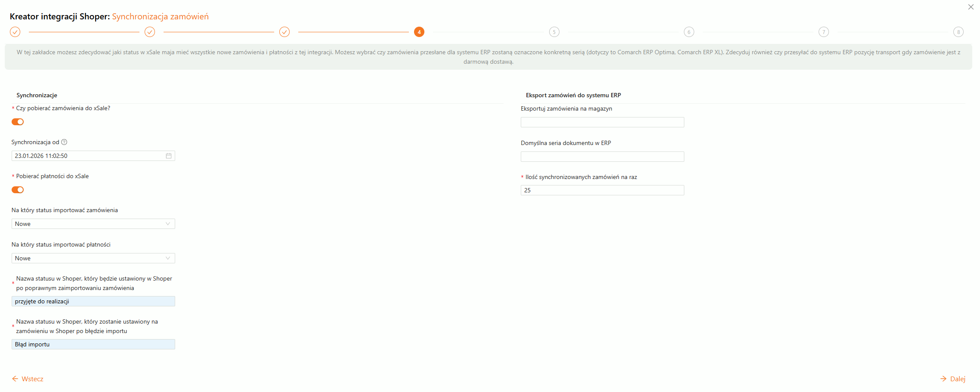This screenshot has height=392, width=980.
Task: Close the Shoper integration wizard
Action: pyautogui.click(x=971, y=7)
